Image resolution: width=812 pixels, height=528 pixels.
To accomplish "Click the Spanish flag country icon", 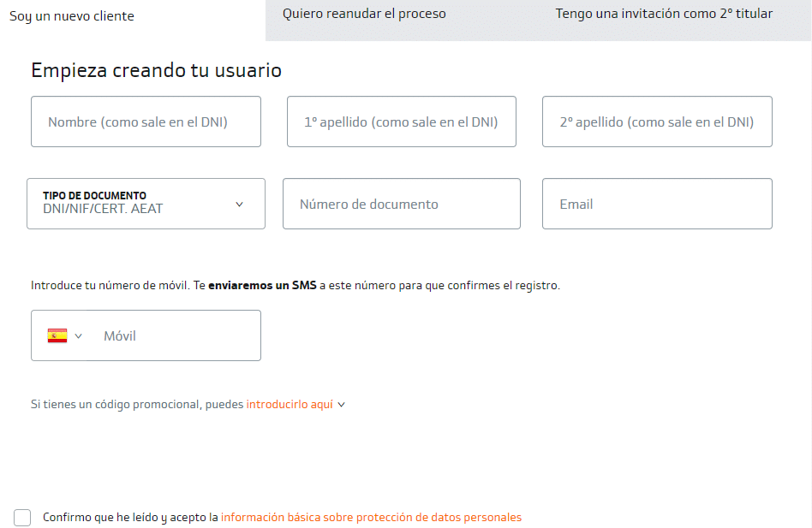I will tap(57, 335).
